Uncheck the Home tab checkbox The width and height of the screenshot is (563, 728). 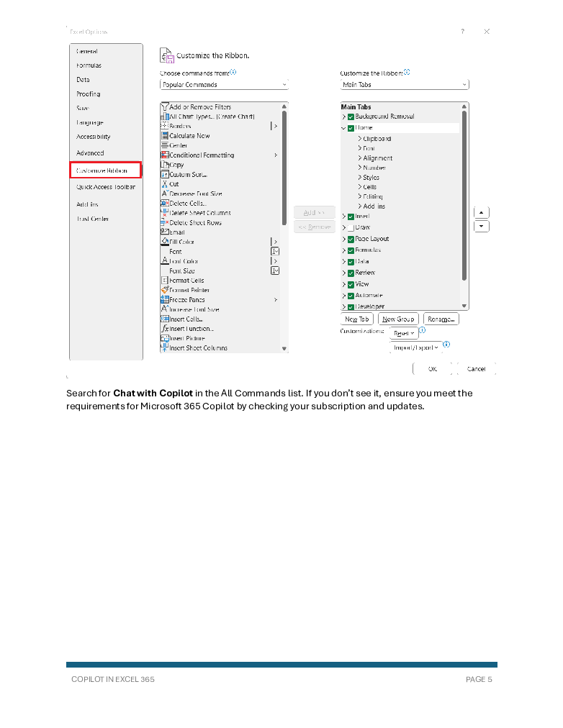pos(351,128)
